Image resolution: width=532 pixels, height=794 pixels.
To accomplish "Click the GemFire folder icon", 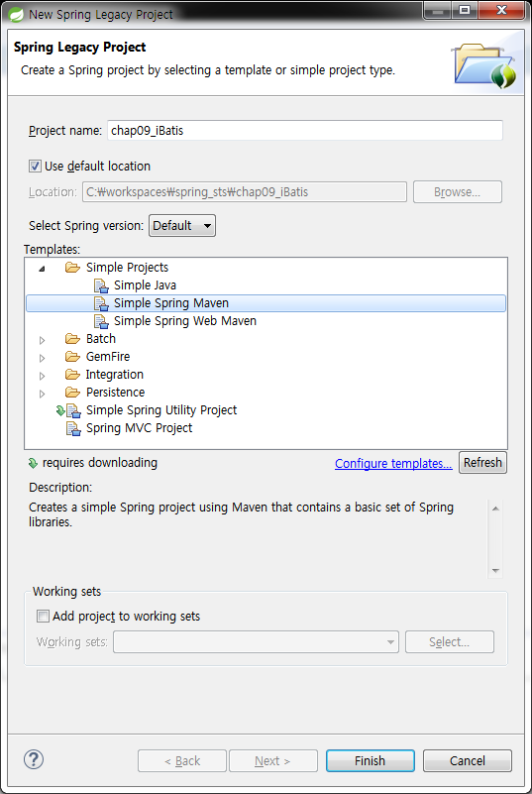I will point(73,357).
